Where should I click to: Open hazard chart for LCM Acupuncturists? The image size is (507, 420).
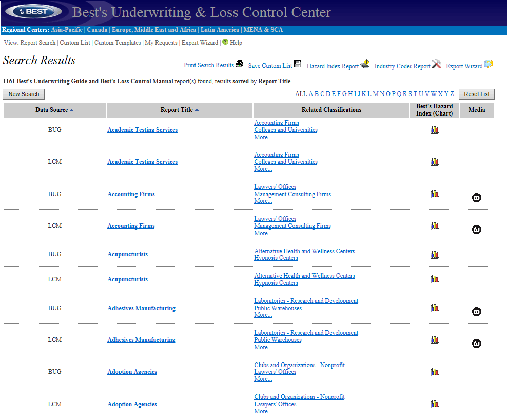point(435,279)
